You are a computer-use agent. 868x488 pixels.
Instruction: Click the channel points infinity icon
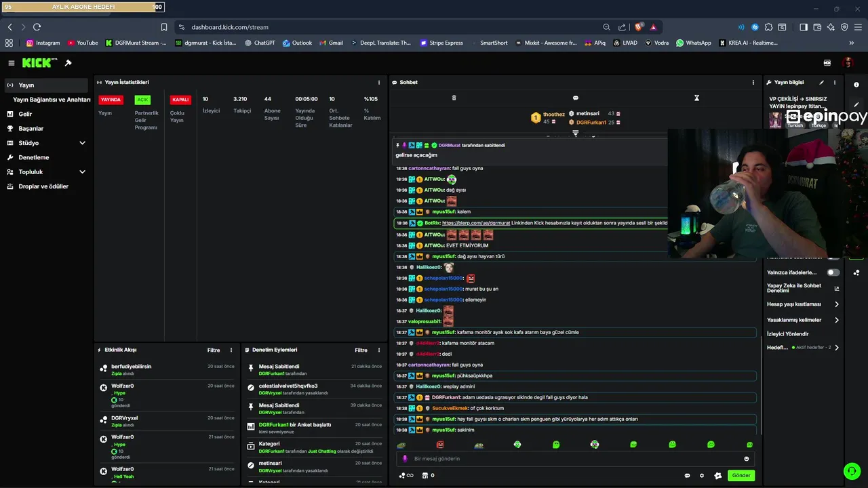point(406,476)
